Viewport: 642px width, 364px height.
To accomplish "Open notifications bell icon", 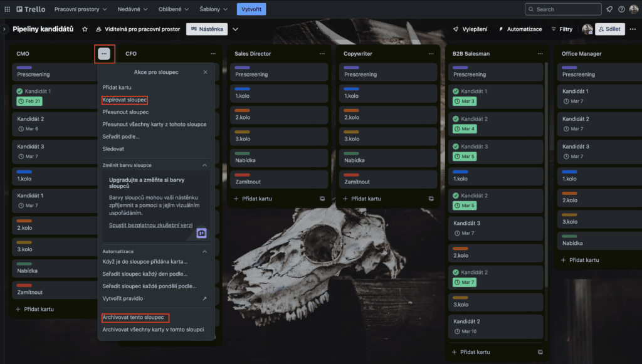I will coord(609,9).
